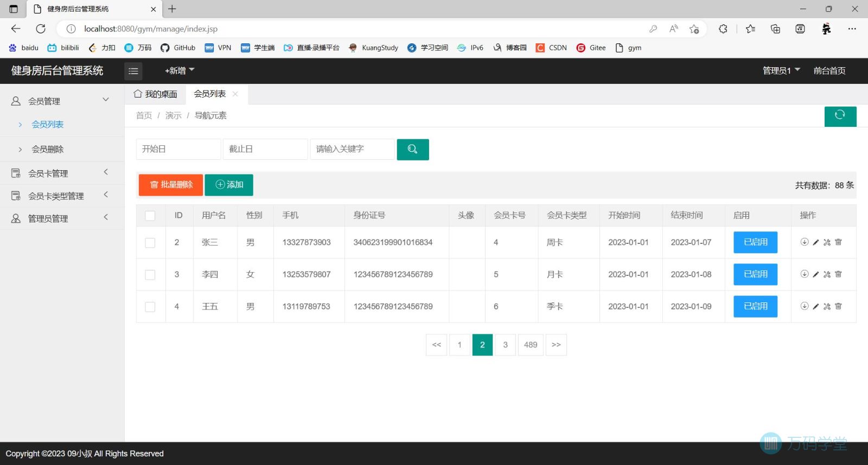868x465 pixels.
Task: Expand the 管理员管理 sidebar section
Action: coord(62,218)
